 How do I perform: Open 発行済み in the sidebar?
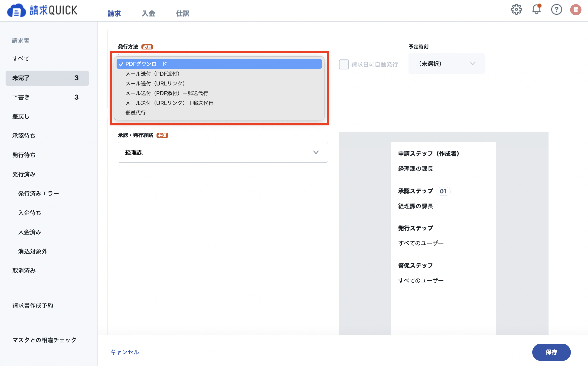[x=47, y=174]
